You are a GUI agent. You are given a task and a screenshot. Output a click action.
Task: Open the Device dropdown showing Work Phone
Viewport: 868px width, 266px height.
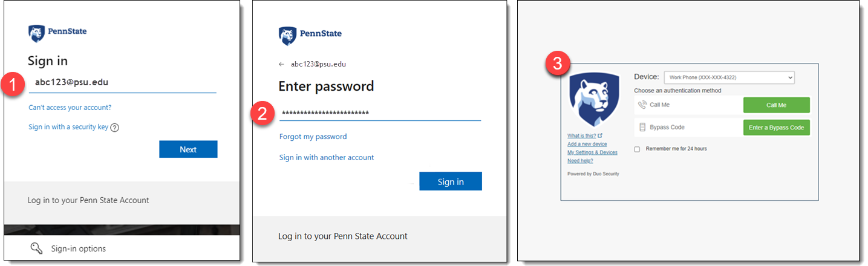coord(729,77)
